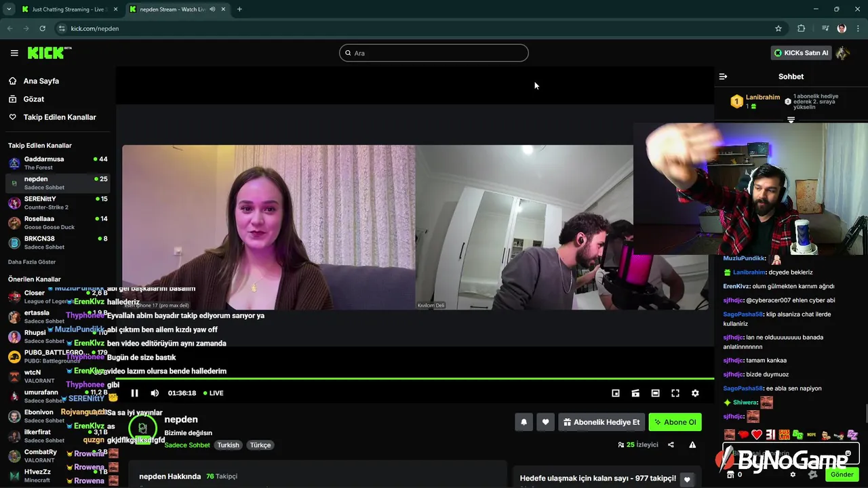Click share icon beside viewer count
Image resolution: width=868 pixels, height=488 pixels.
point(671,445)
